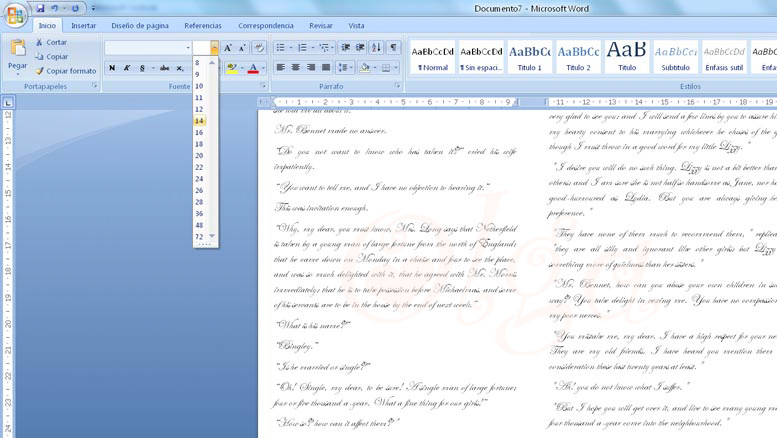Decrease paragraph indent
This screenshot has height=438, width=777.
pyautogui.click(x=346, y=48)
